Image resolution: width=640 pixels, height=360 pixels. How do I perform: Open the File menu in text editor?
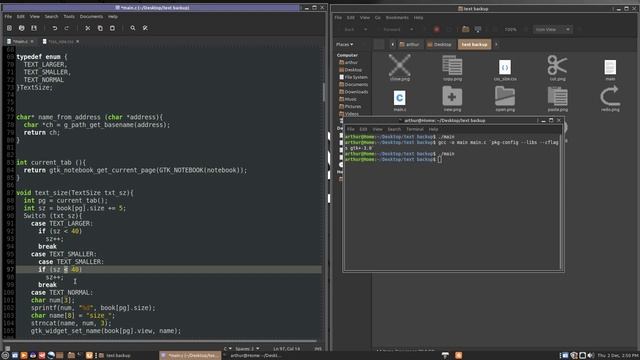pyautogui.click(x=8, y=17)
